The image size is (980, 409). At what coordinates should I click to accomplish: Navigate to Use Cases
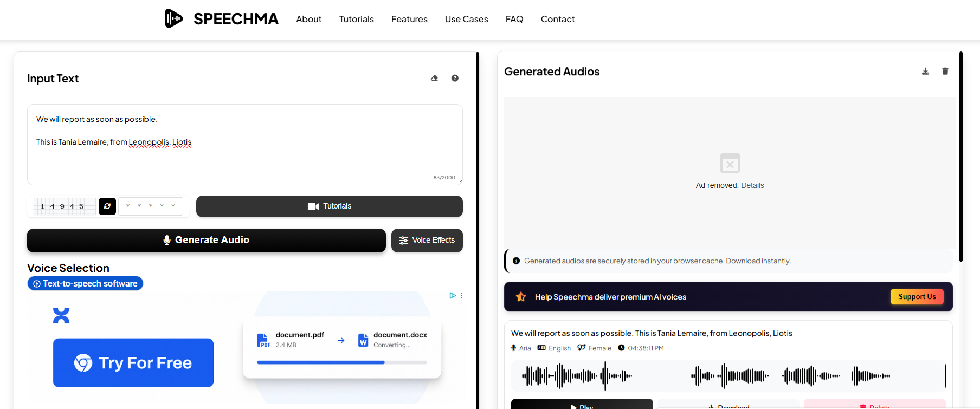(x=467, y=19)
